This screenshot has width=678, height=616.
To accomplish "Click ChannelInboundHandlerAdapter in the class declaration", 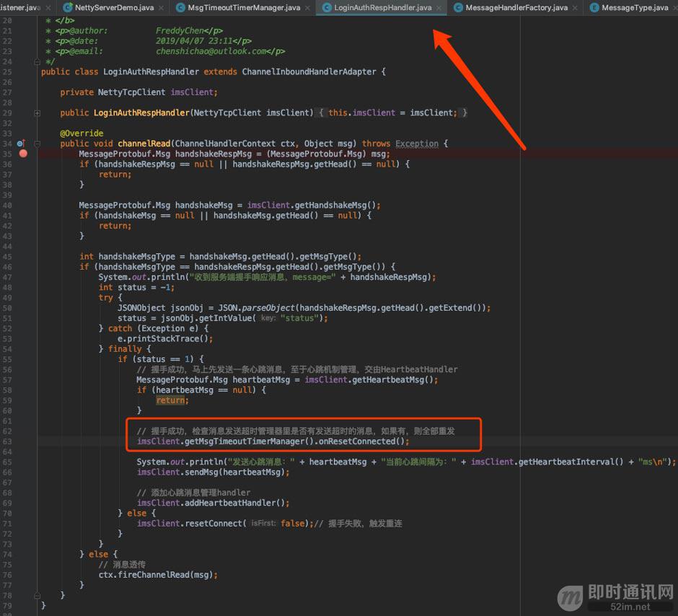I will click(x=309, y=71).
